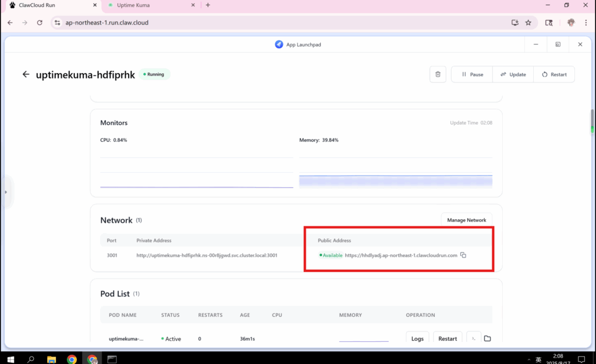Reload the page in the browser

(x=40, y=23)
